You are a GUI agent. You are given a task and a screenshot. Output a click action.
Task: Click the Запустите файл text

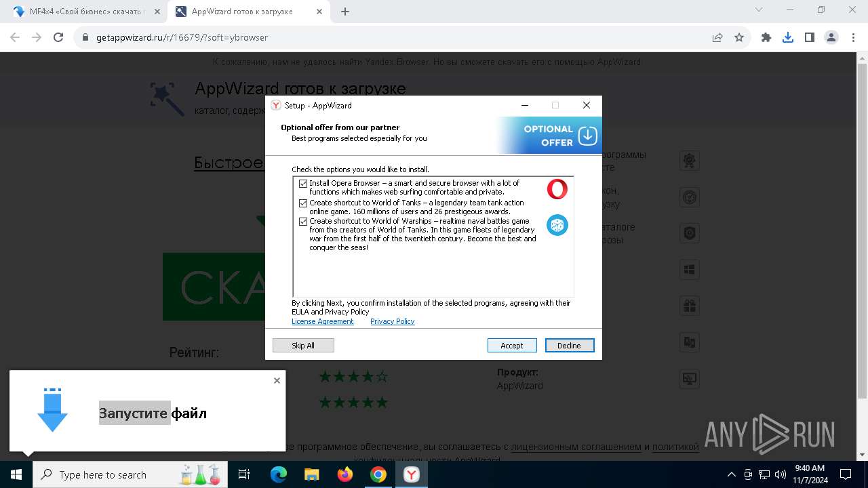click(153, 413)
